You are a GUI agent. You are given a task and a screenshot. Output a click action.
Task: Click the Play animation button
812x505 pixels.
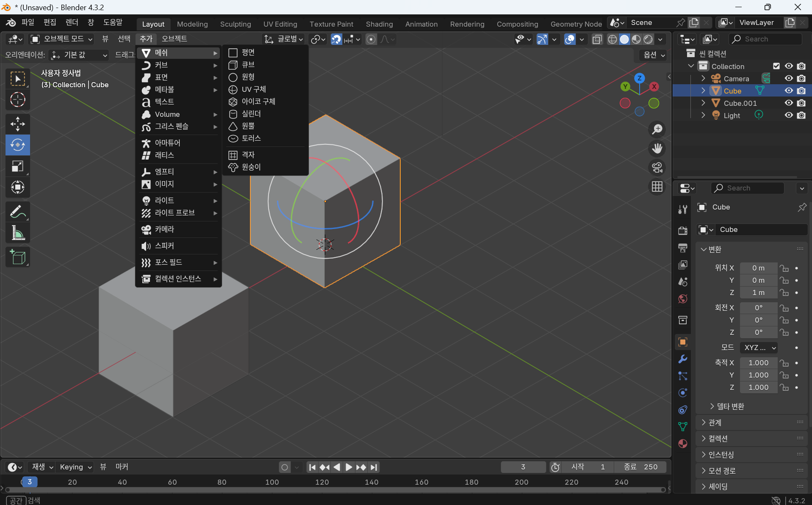click(349, 467)
